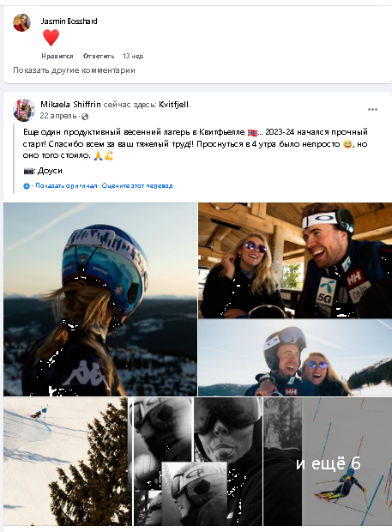Click Показать оригинал link
The image size is (392, 532).
[x=66, y=186]
